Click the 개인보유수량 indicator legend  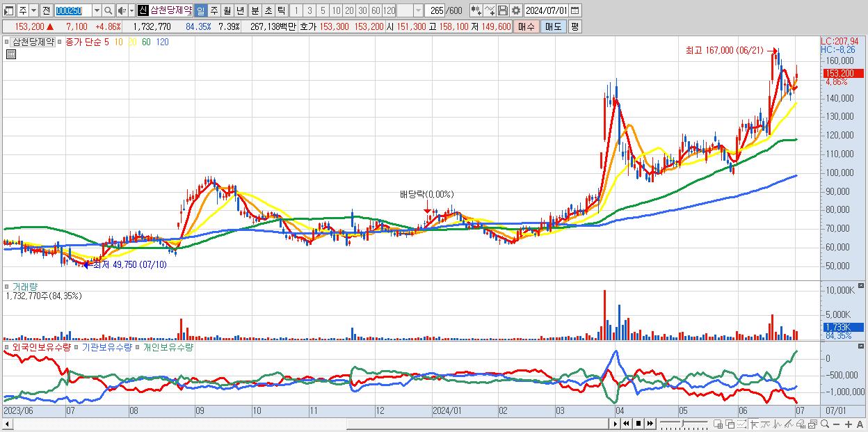point(168,346)
